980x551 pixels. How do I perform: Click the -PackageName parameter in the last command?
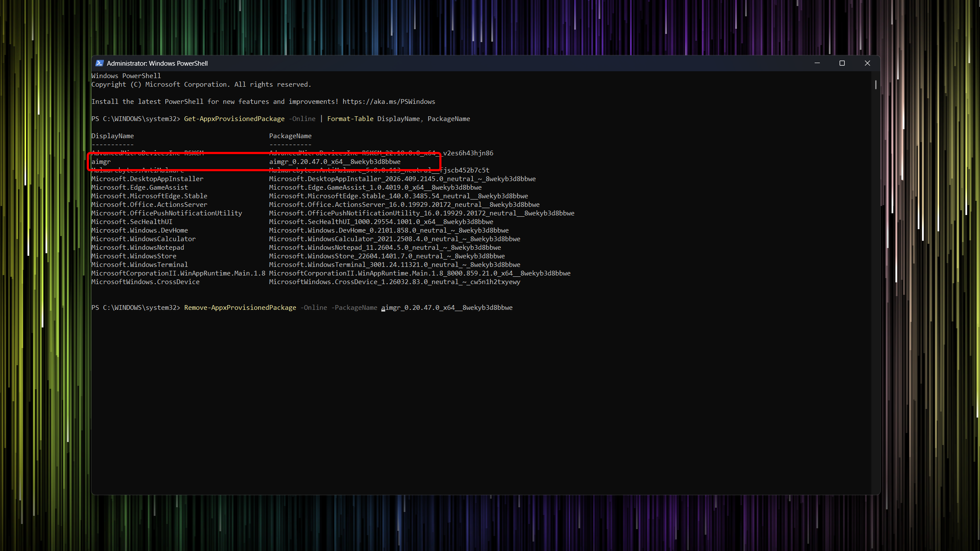(x=354, y=308)
